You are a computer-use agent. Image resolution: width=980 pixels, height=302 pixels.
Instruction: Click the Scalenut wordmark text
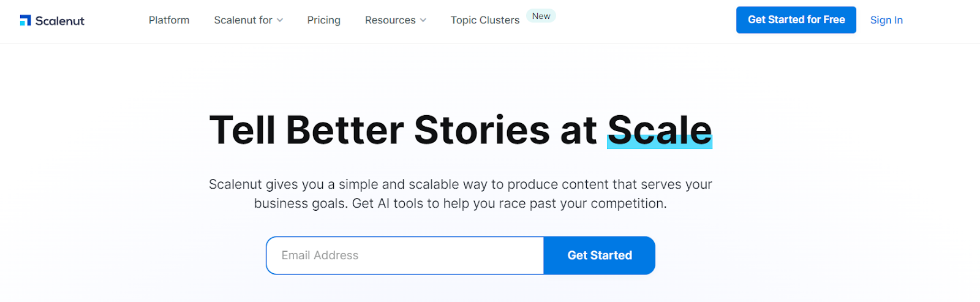click(x=60, y=21)
